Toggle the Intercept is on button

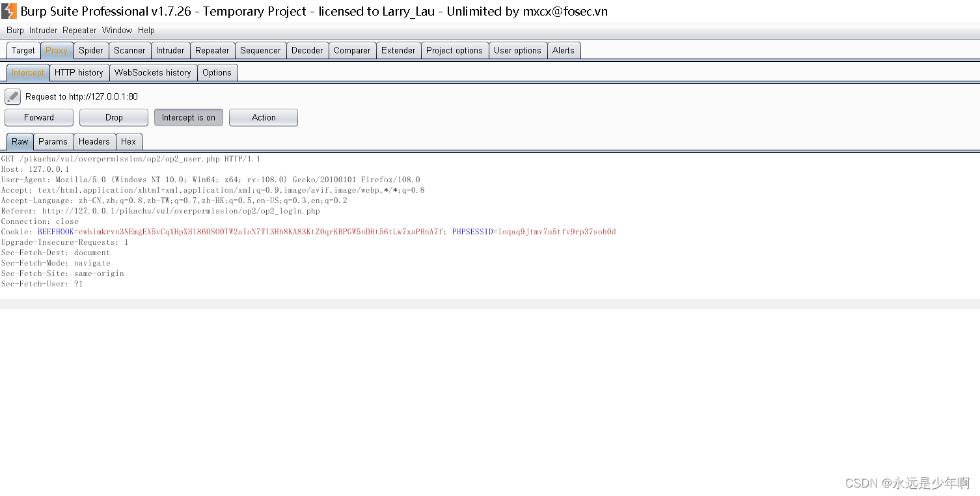click(189, 117)
